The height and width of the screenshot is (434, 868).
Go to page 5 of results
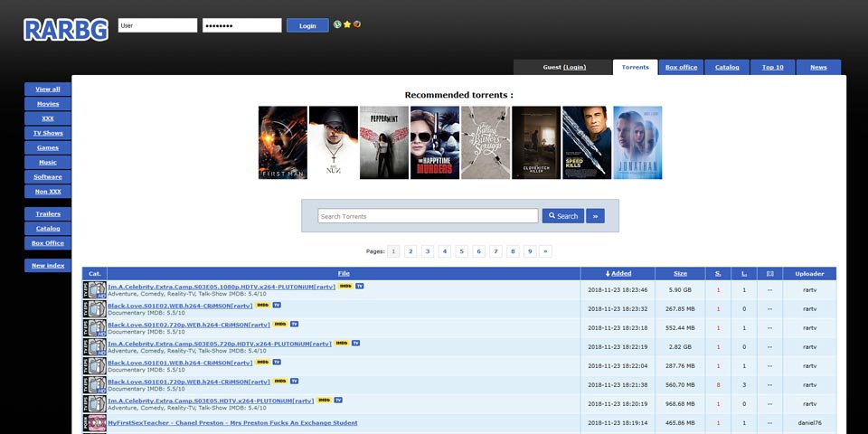(462, 251)
